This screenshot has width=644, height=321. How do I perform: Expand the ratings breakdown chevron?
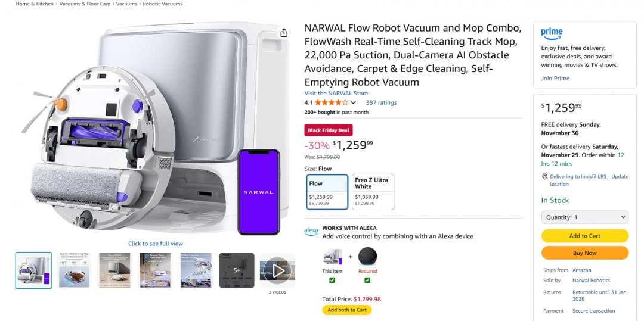pos(353,103)
